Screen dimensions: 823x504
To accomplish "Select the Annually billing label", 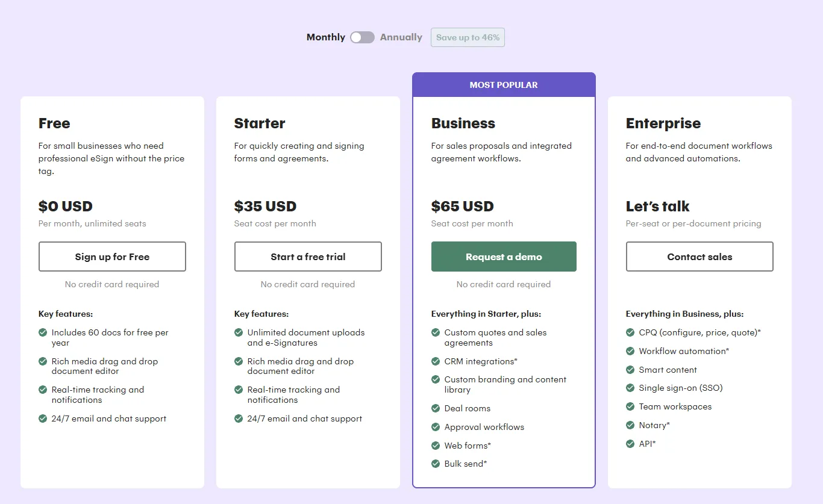I will 401,37.
